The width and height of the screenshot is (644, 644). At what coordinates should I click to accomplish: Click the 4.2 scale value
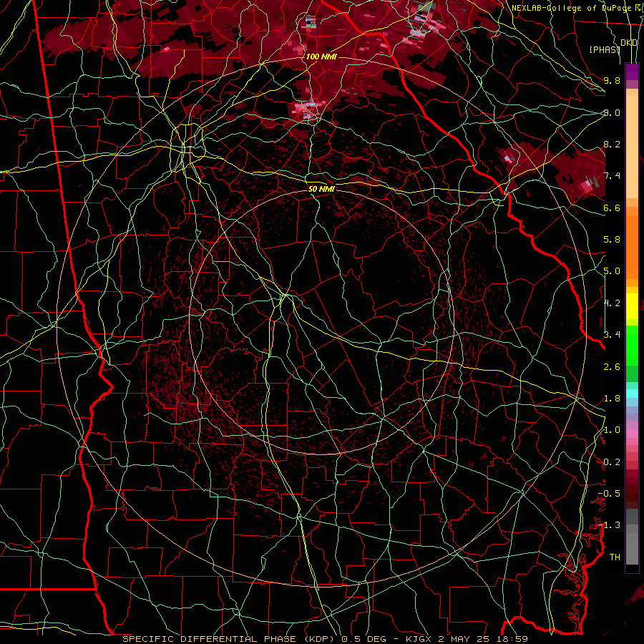[612, 303]
